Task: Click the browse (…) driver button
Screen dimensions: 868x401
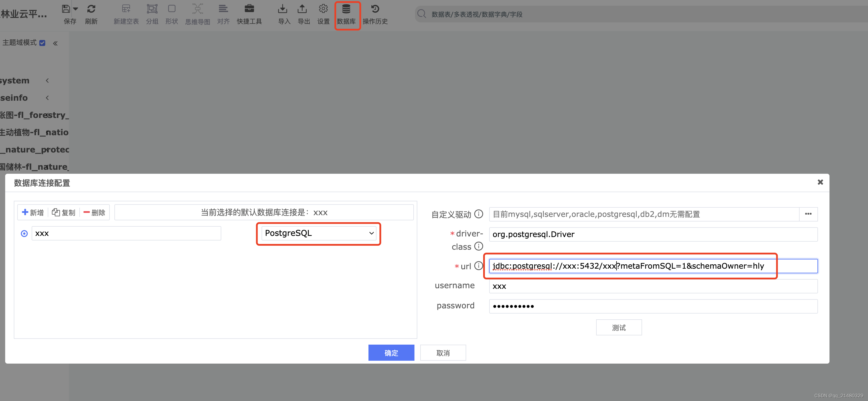Action: 808,214
